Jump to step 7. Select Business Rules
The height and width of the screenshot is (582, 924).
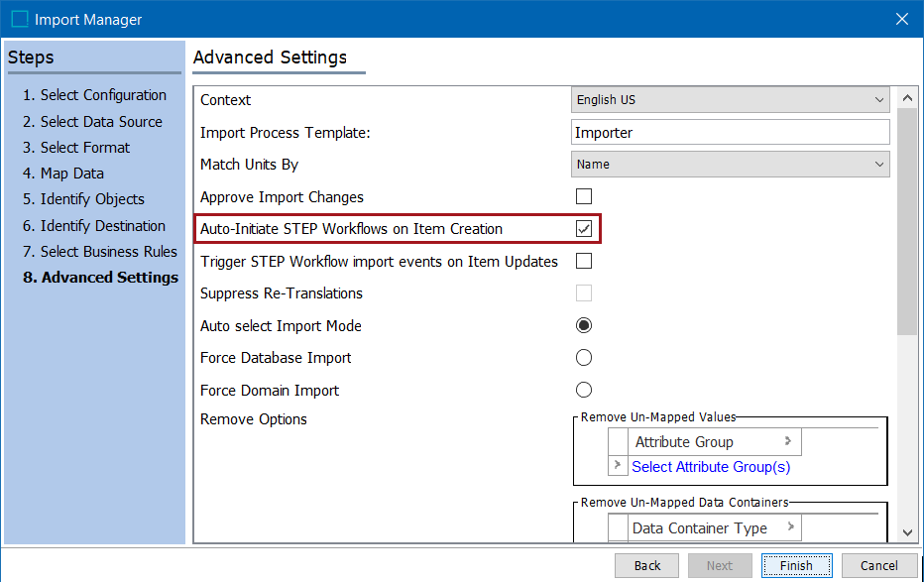[99, 252]
